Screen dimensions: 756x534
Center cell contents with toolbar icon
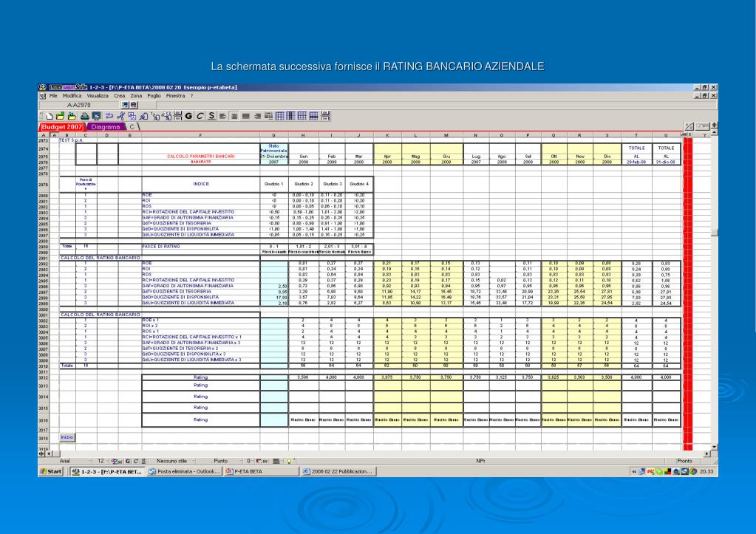[234, 116]
